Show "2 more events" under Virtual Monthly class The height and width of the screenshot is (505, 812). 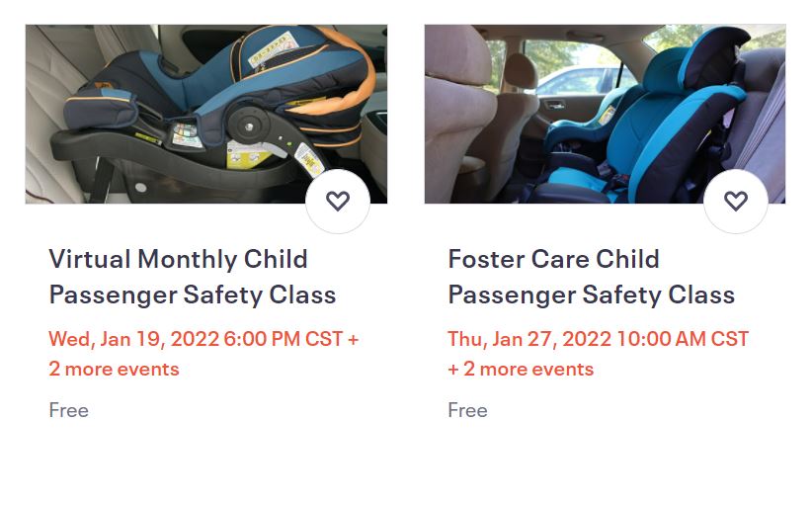pos(115,370)
